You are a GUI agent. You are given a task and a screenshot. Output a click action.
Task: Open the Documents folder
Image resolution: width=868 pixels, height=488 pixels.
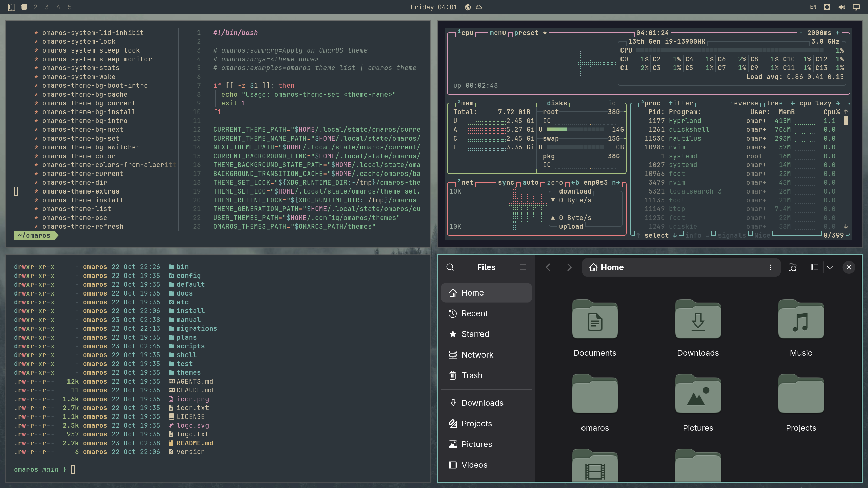595,328
